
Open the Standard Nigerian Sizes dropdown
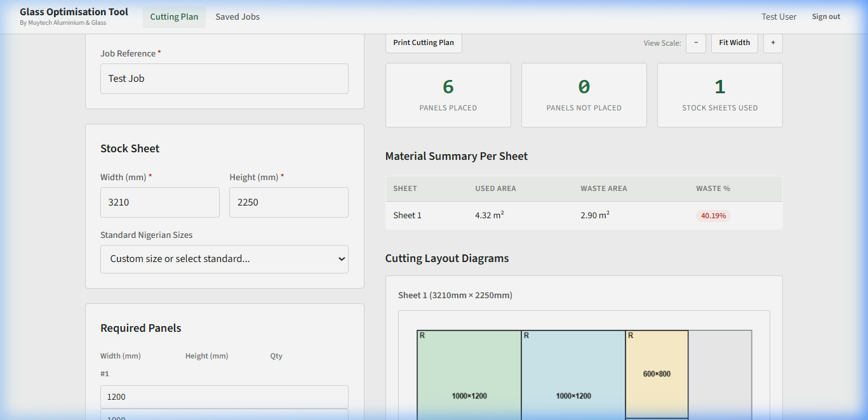(224, 259)
